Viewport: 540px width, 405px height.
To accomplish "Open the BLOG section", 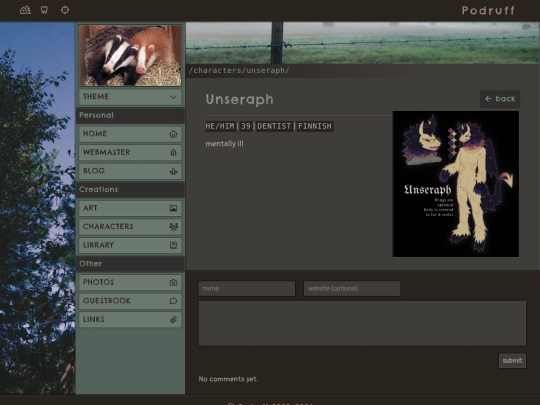I will [131, 171].
